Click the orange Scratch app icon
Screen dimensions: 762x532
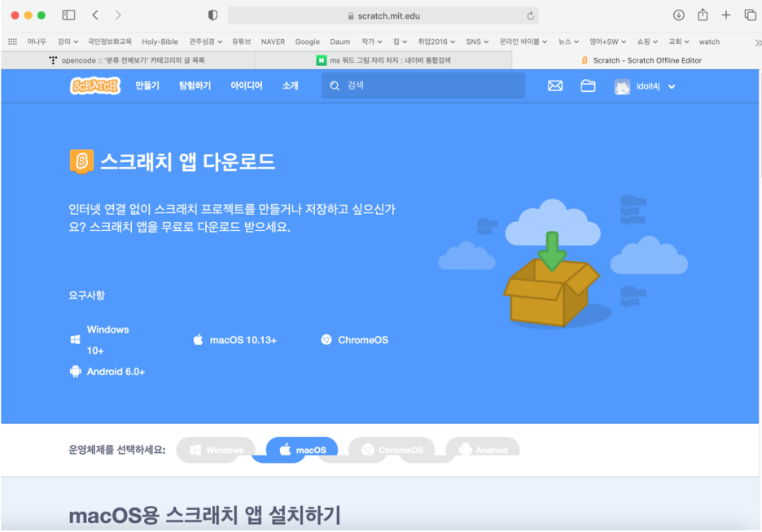click(81, 161)
